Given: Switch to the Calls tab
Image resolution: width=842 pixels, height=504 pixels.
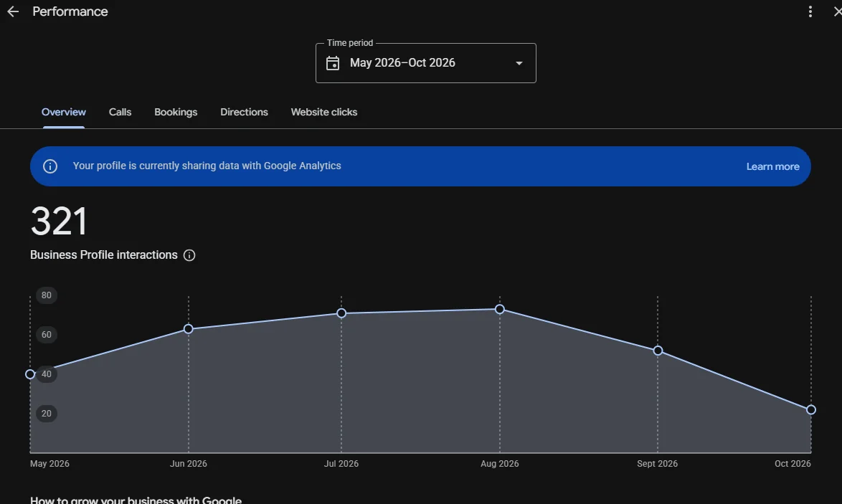Looking at the screenshot, I should point(120,112).
